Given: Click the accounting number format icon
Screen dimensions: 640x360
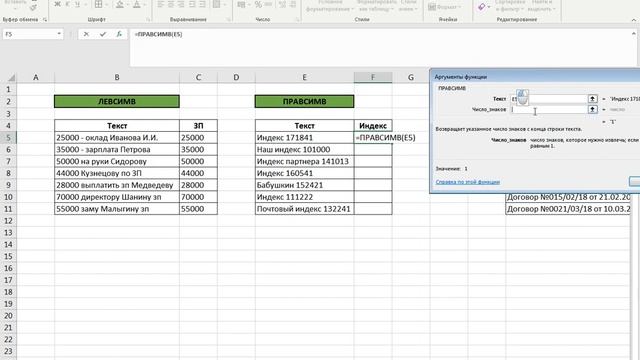Looking at the screenshot, I should click(241, 5).
